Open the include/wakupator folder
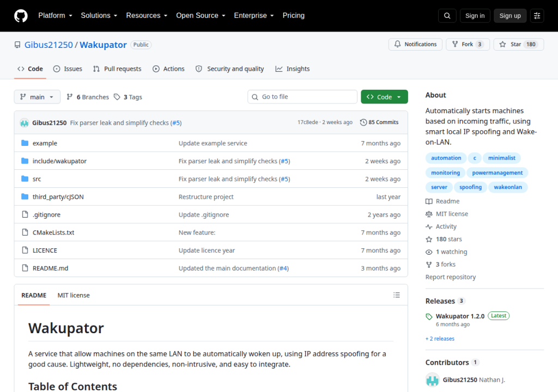This screenshot has height=392, width=558. click(59, 161)
